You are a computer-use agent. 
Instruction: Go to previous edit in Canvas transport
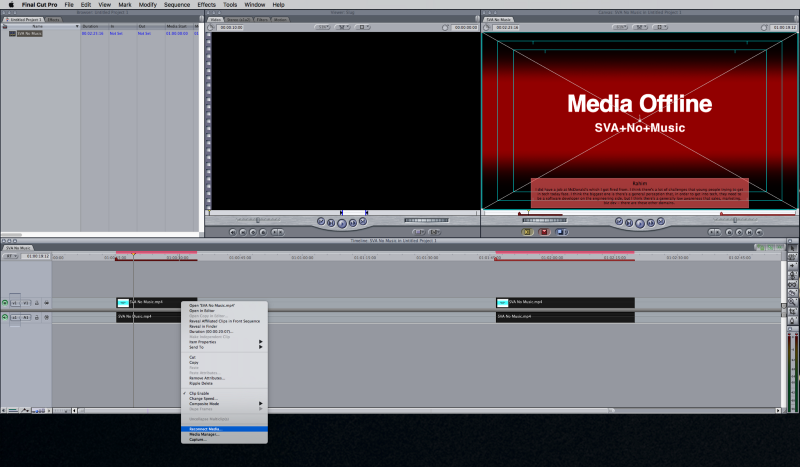[619, 222]
